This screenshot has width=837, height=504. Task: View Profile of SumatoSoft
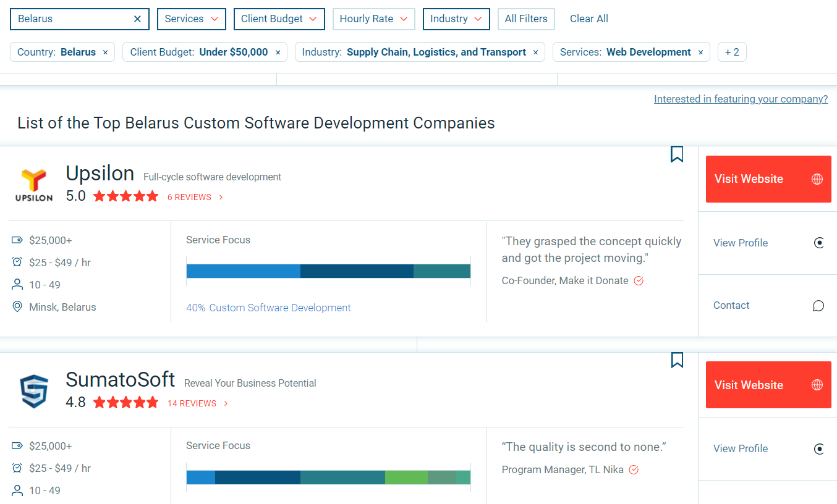click(x=741, y=448)
